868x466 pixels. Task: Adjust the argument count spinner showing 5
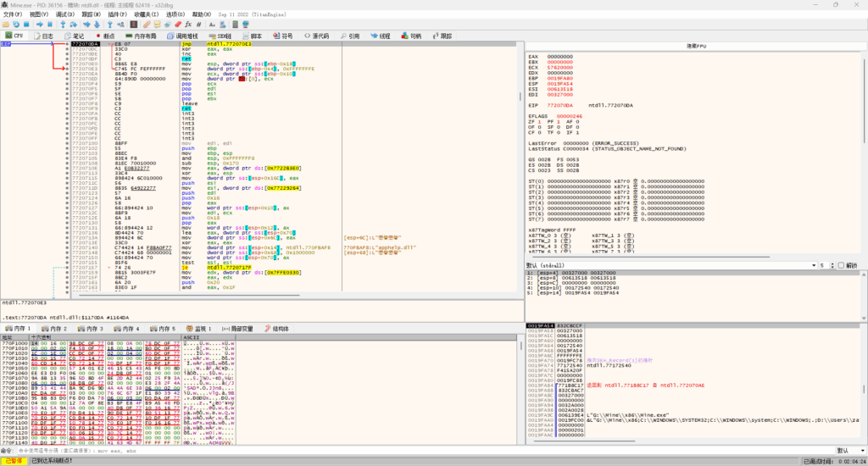[x=821, y=265]
